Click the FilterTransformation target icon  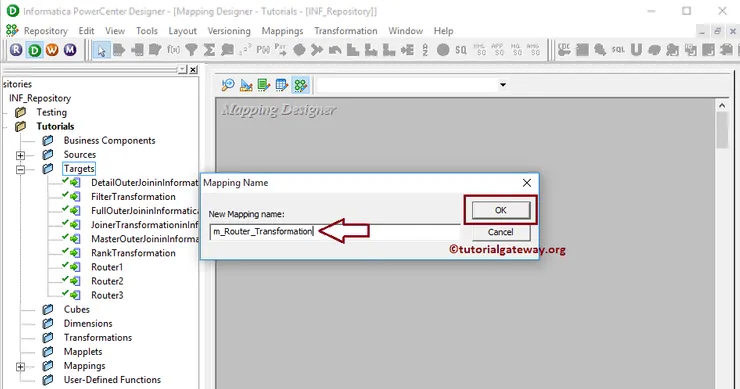75,197
